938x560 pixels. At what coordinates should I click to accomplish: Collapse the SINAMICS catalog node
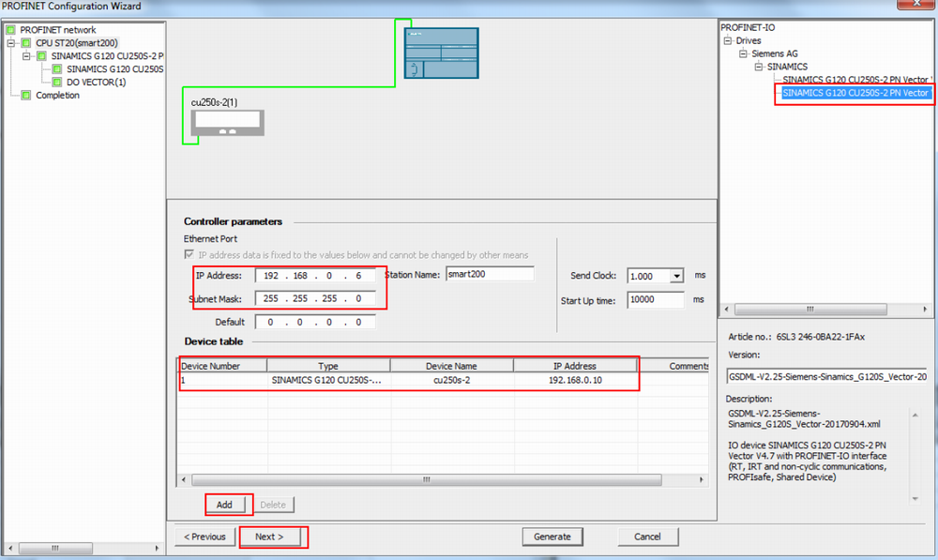(x=759, y=68)
